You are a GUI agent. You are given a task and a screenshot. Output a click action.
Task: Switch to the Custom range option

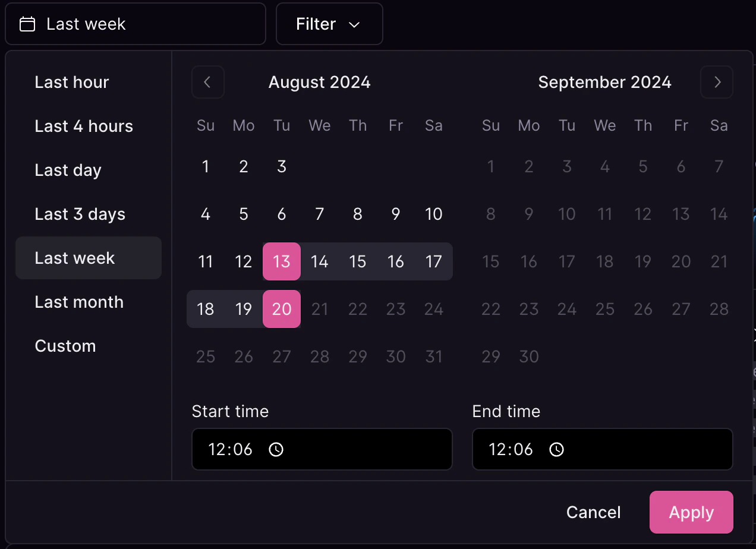(x=65, y=346)
